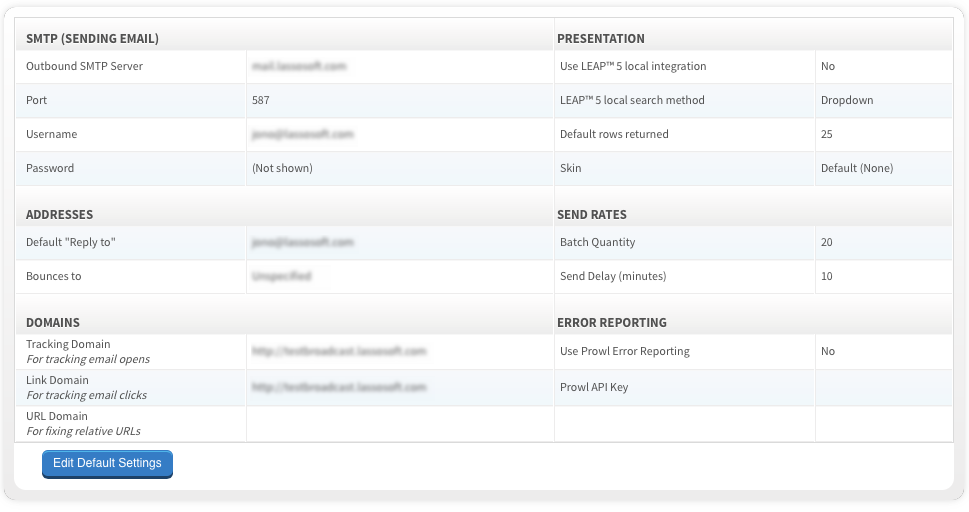Click the Use Prowl Error Reporting label
The height and width of the screenshot is (512, 969).
[x=625, y=351]
